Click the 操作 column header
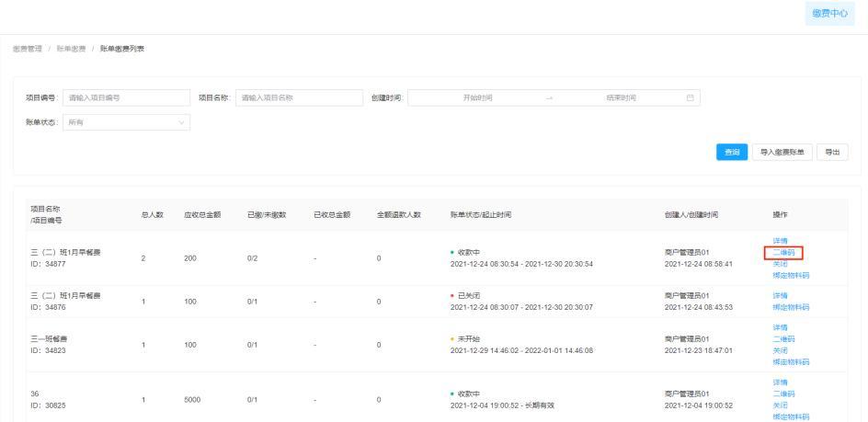868x422 pixels. click(x=780, y=215)
